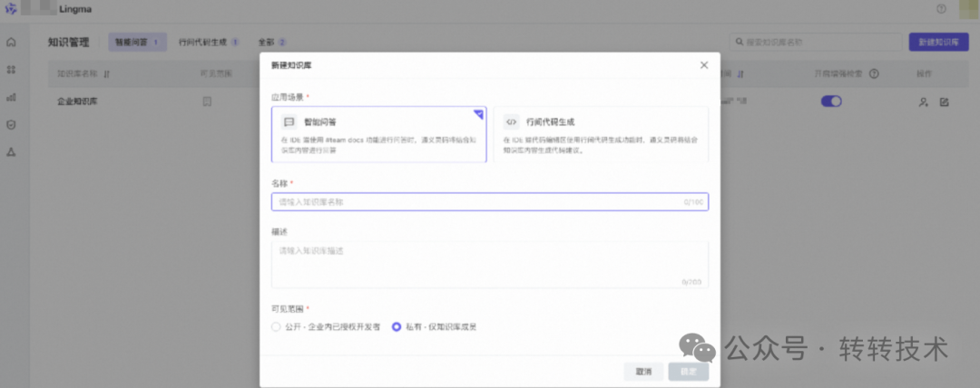Open the sidebar four-squares grid icon
The image size is (980, 388).
tap(11, 70)
